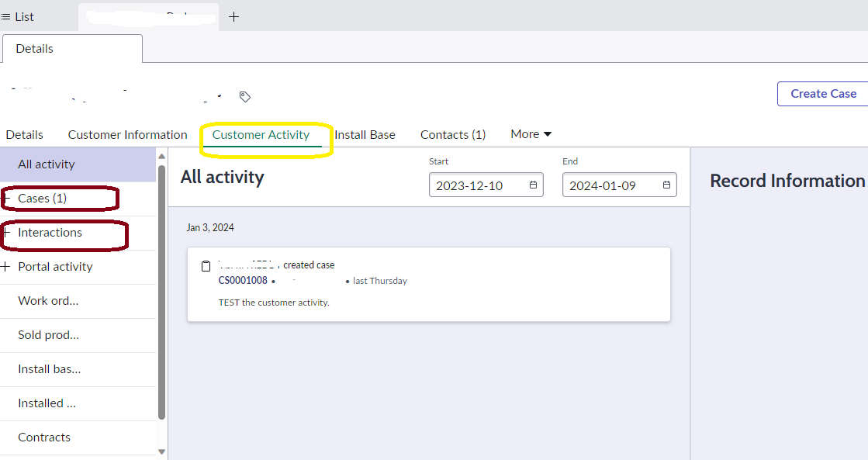The height and width of the screenshot is (460, 868).
Task: Select the Contacts (1) tab
Action: point(452,134)
